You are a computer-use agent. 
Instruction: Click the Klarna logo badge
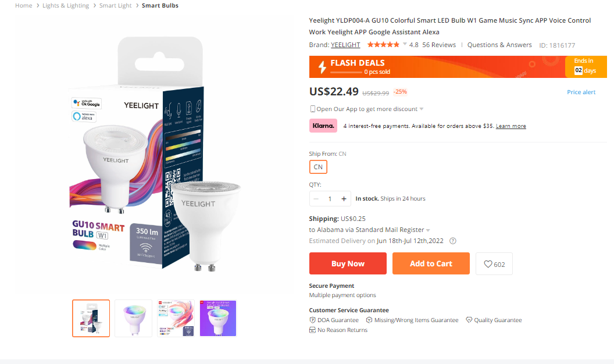(x=323, y=126)
